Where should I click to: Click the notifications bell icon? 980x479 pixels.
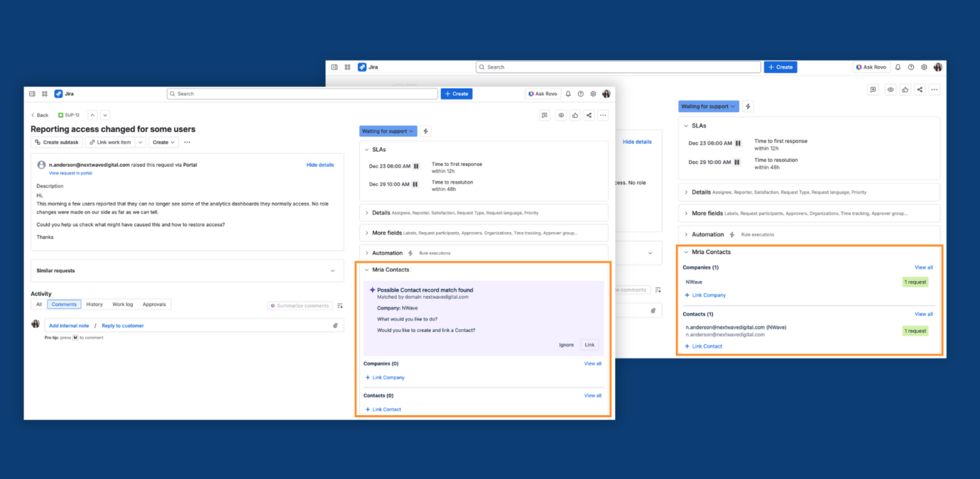[x=568, y=93]
